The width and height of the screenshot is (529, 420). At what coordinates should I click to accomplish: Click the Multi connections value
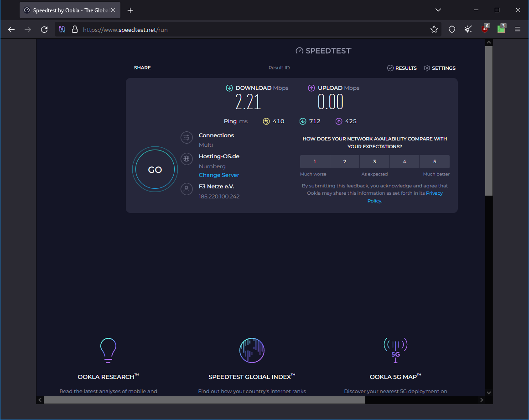pyautogui.click(x=206, y=145)
